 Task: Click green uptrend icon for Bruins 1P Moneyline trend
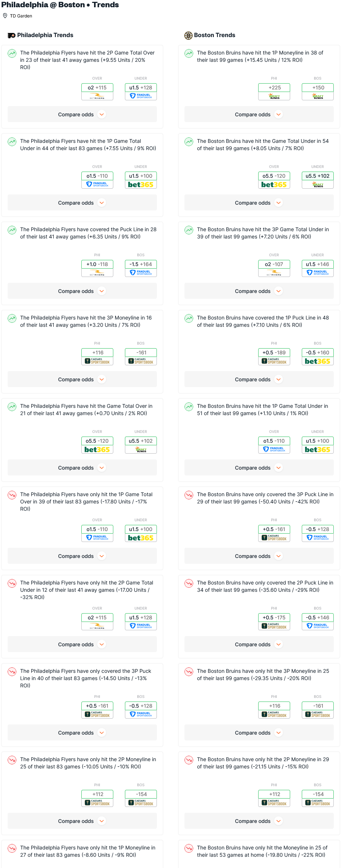(189, 53)
